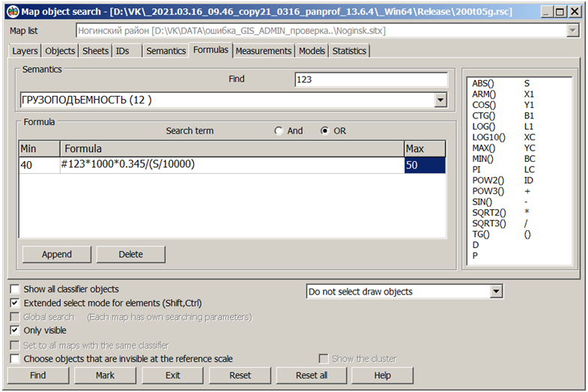Expand the Map list dropdown arrow
Viewport: 588px width, 392px height.
572,31
